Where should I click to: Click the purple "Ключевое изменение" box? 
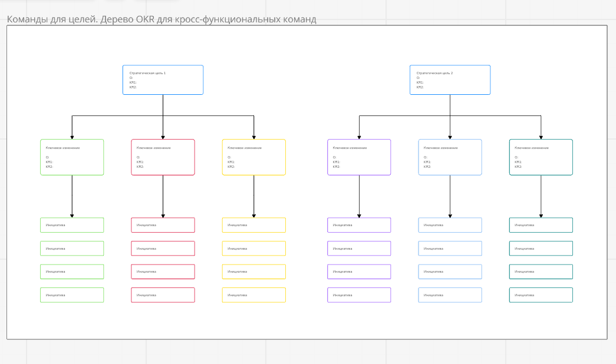359,157
